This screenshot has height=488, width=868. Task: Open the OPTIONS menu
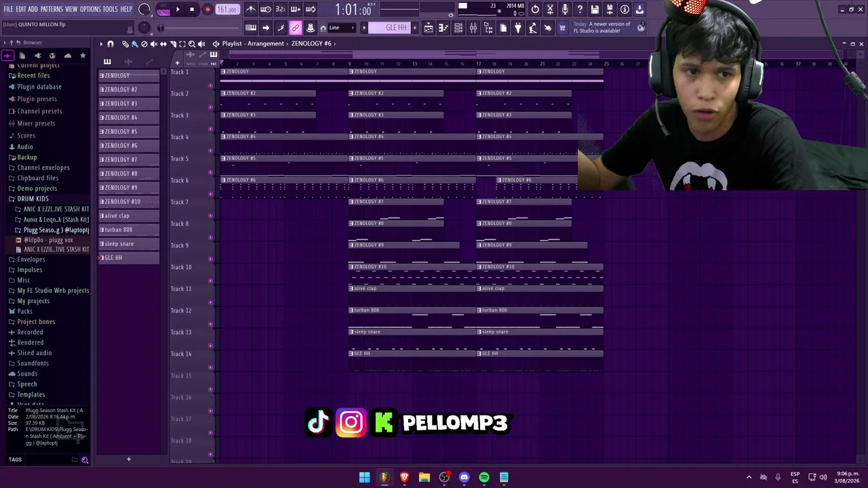coord(90,9)
